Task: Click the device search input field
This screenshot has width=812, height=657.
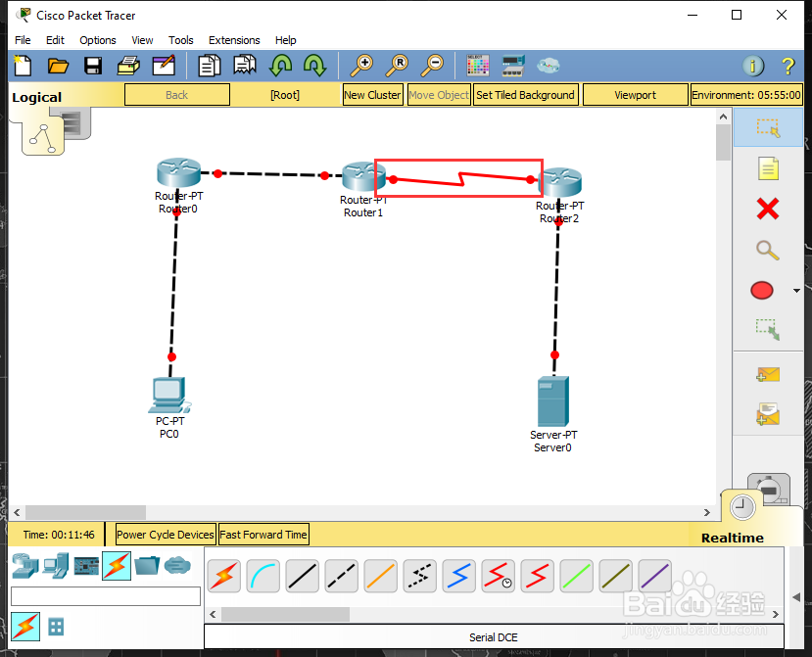Action: (x=106, y=596)
